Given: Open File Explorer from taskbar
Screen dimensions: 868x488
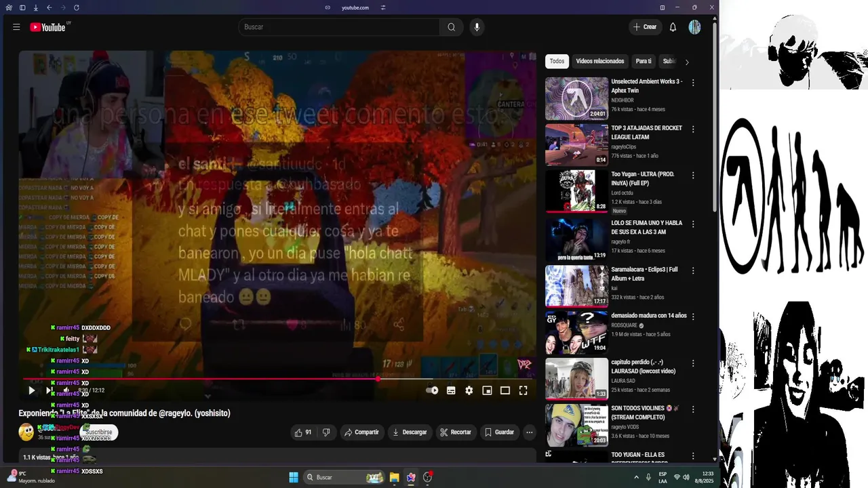Looking at the screenshot, I should pos(394,477).
